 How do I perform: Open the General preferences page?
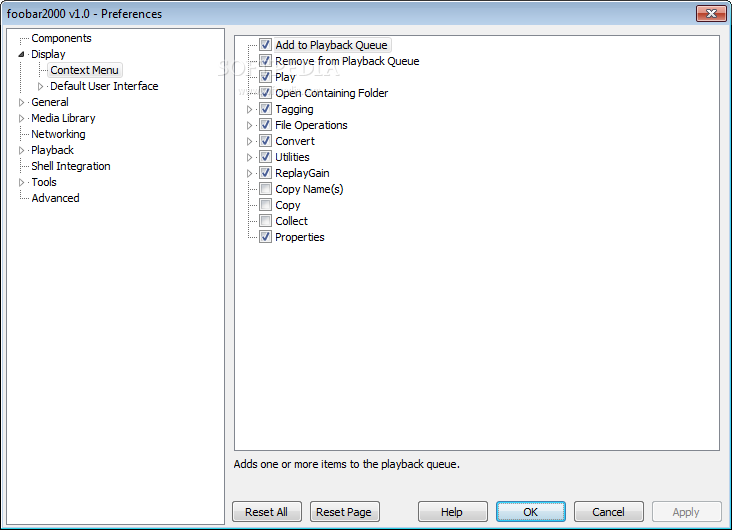coord(49,102)
